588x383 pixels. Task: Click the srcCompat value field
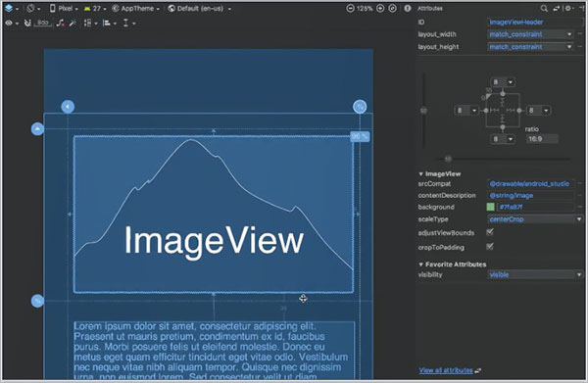[531, 184]
